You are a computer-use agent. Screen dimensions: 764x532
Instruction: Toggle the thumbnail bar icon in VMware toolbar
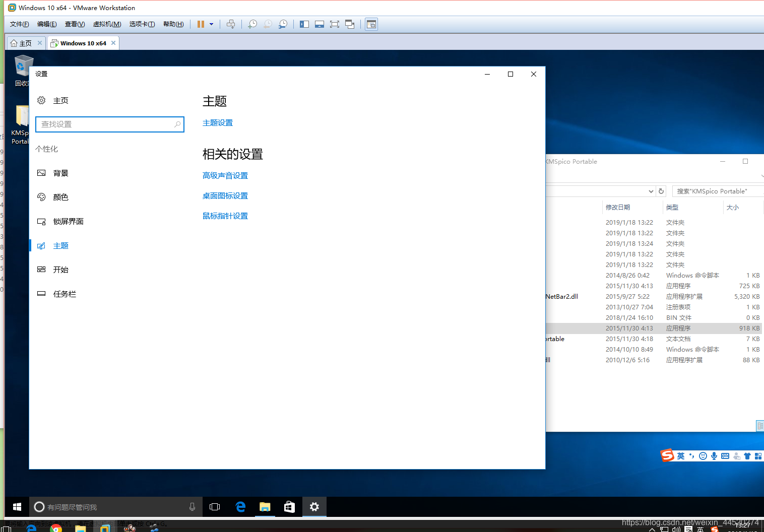coord(320,24)
